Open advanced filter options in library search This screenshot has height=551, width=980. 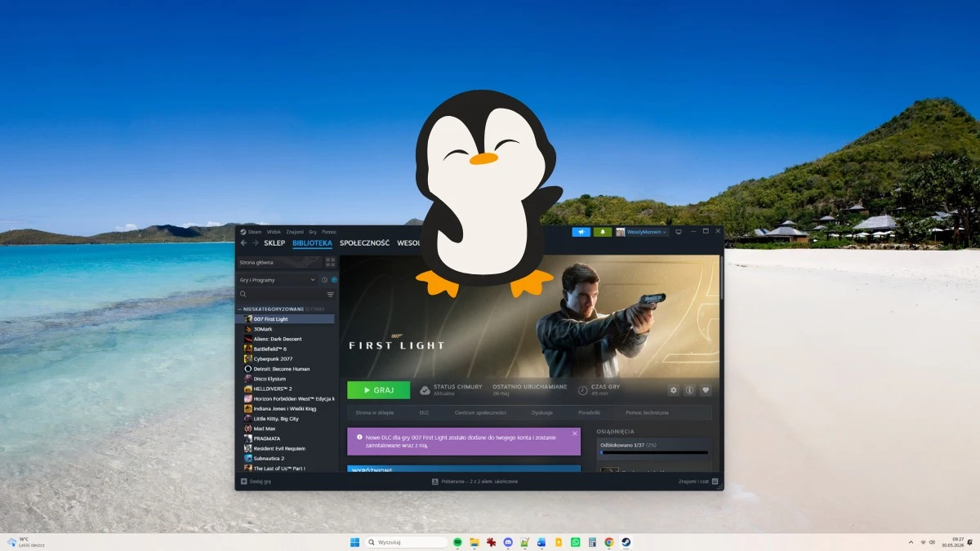(331, 294)
